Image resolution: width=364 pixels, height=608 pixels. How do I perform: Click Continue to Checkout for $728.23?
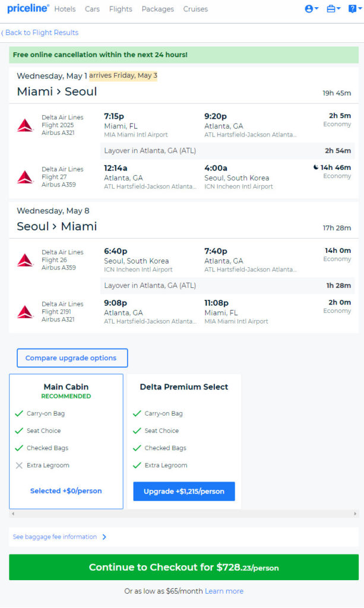click(183, 567)
